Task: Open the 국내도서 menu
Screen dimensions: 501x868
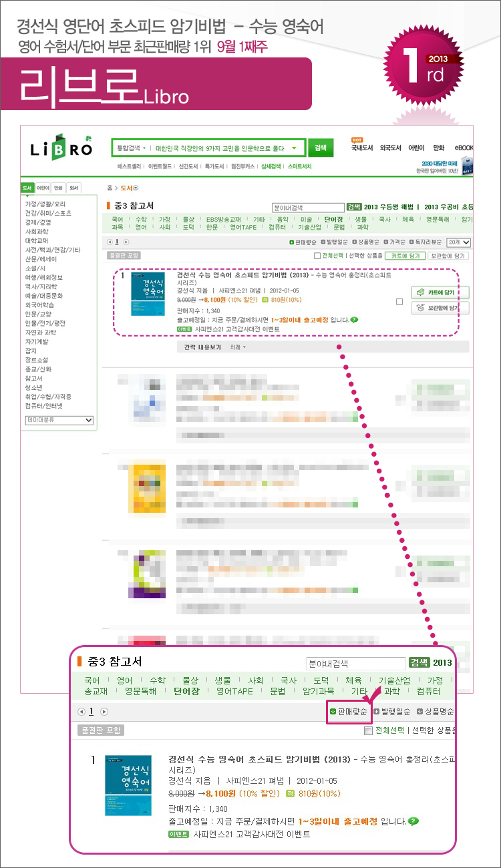Action: tap(361, 148)
